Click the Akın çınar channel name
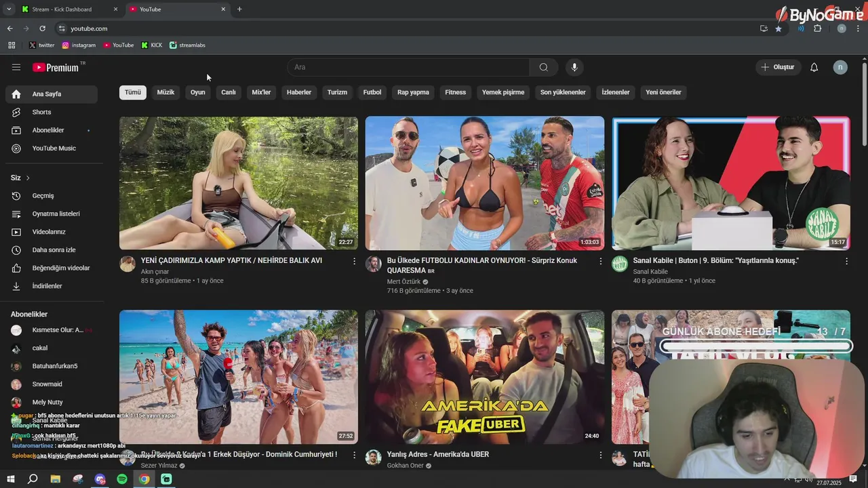This screenshot has width=868, height=488. (x=155, y=272)
